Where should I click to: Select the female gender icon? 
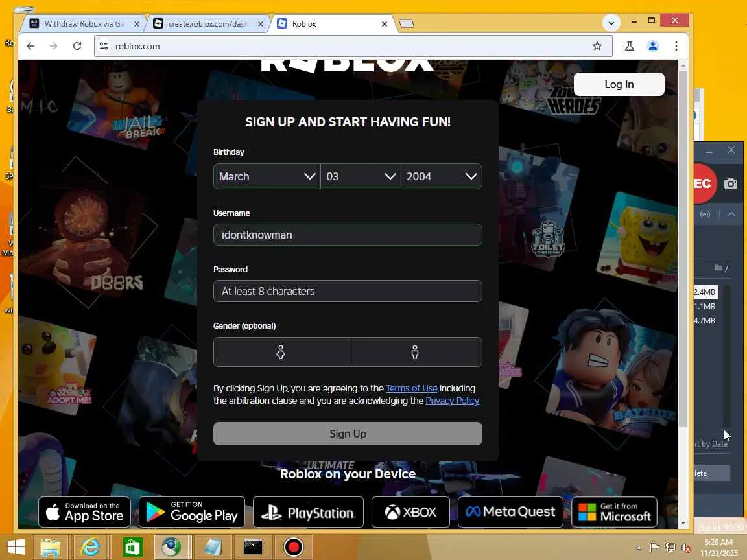point(281,352)
